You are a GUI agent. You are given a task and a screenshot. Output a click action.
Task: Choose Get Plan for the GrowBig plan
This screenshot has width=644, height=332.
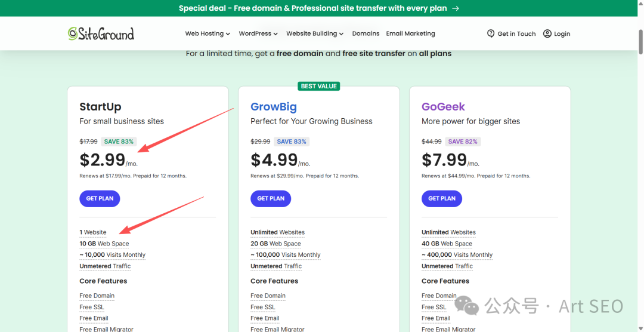coord(271,198)
